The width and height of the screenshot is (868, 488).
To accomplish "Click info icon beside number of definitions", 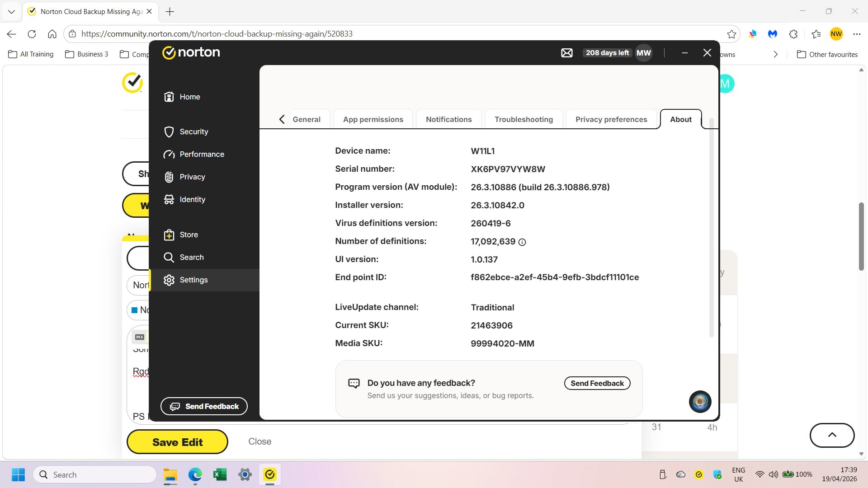I will (x=522, y=242).
